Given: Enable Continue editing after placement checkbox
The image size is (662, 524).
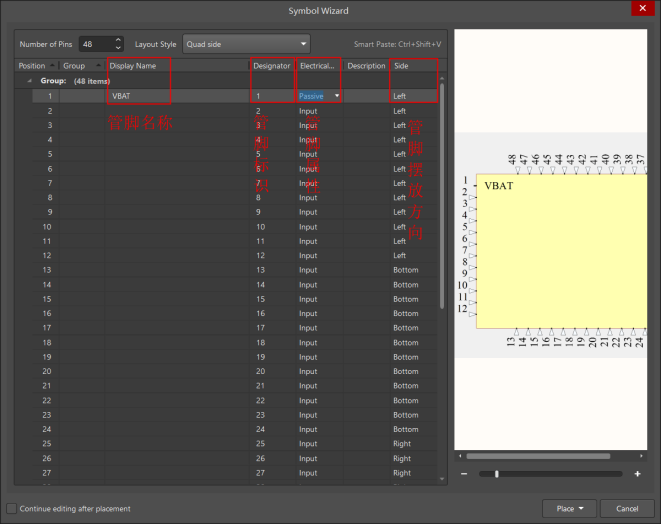Looking at the screenshot, I should pyautogui.click(x=12, y=509).
